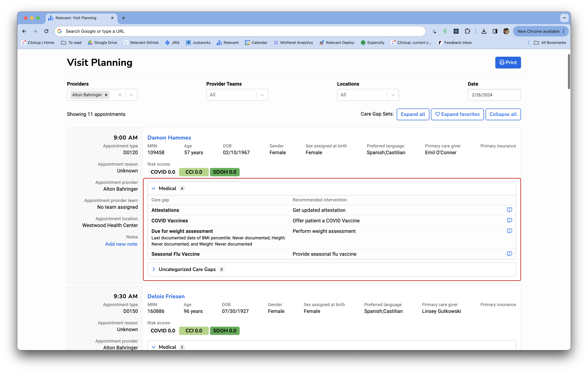
Task: Open Provider Teams dropdown
Action: [262, 95]
